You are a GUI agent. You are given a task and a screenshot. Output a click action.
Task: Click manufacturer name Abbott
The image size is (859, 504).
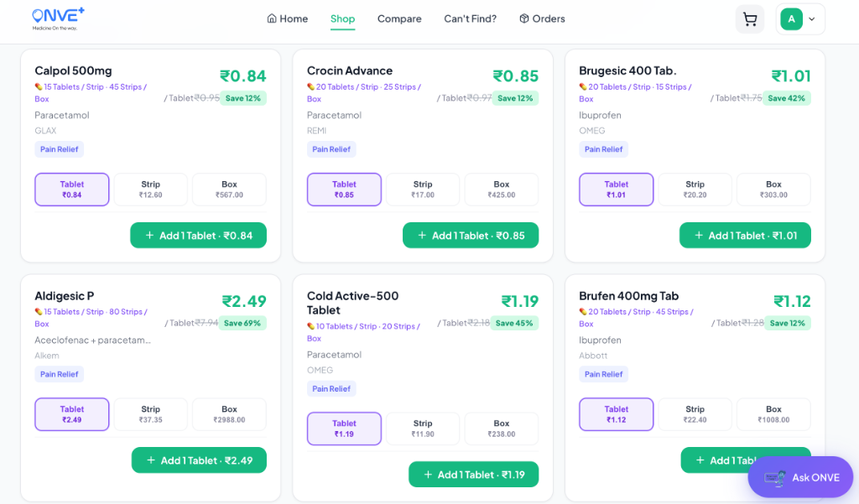pos(593,356)
